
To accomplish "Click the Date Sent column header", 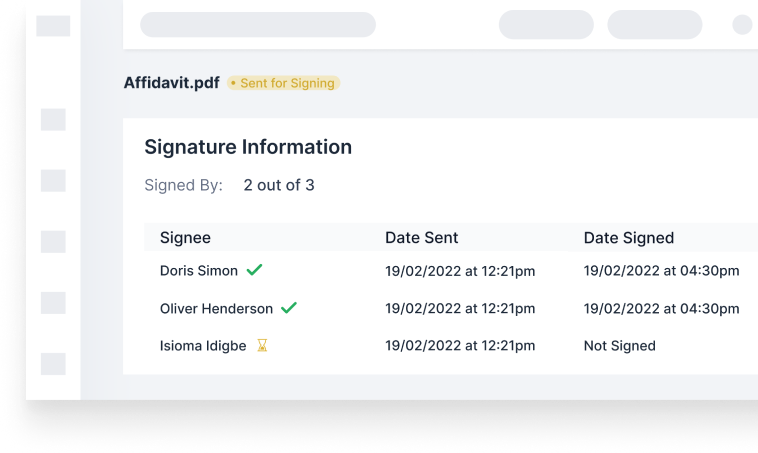I will [422, 238].
